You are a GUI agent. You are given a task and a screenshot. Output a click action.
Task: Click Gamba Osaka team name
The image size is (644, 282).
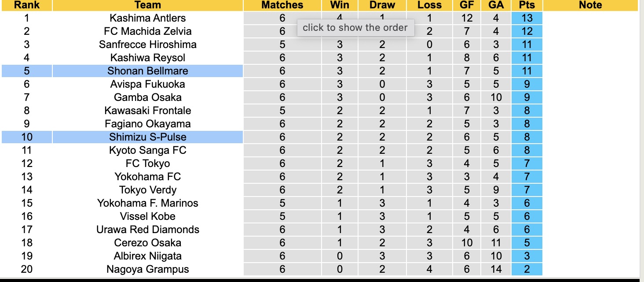pyautogui.click(x=148, y=97)
